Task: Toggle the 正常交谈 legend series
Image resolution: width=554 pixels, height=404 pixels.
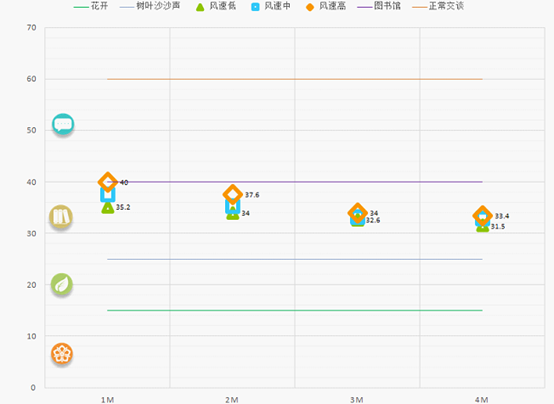Action: point(438,6)
